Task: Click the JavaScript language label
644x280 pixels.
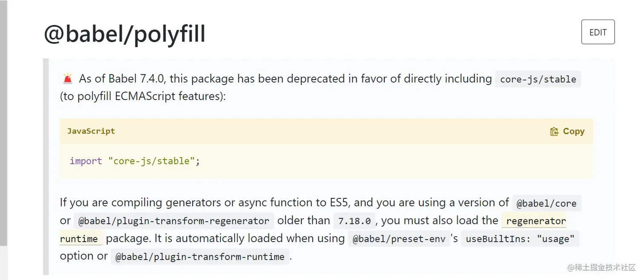Action: [91, 131]
